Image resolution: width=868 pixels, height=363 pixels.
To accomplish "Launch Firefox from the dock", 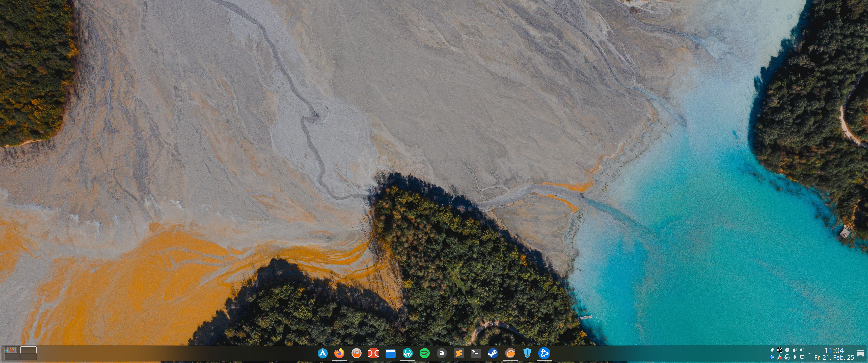I will (x=339, y=353).
